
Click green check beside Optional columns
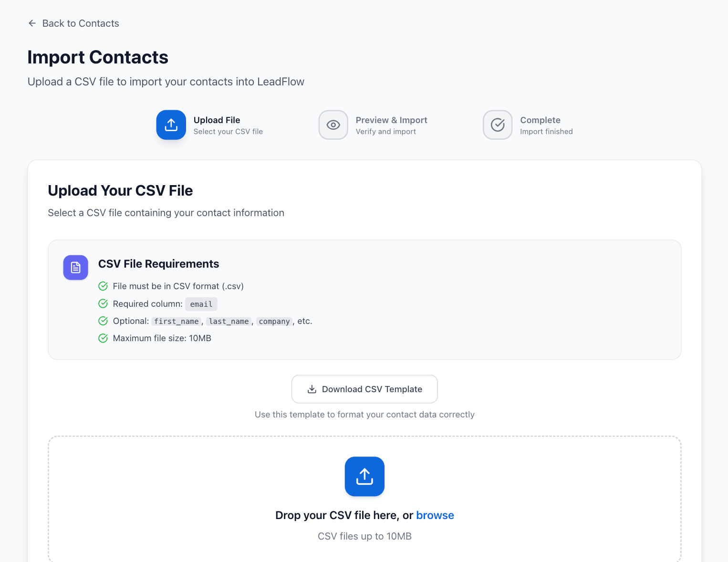pyautogui.click(x=103, y=321)
